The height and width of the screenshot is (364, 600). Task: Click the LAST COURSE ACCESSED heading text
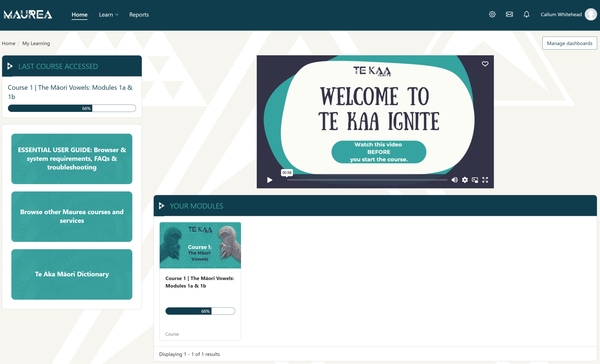click(58, 66)
